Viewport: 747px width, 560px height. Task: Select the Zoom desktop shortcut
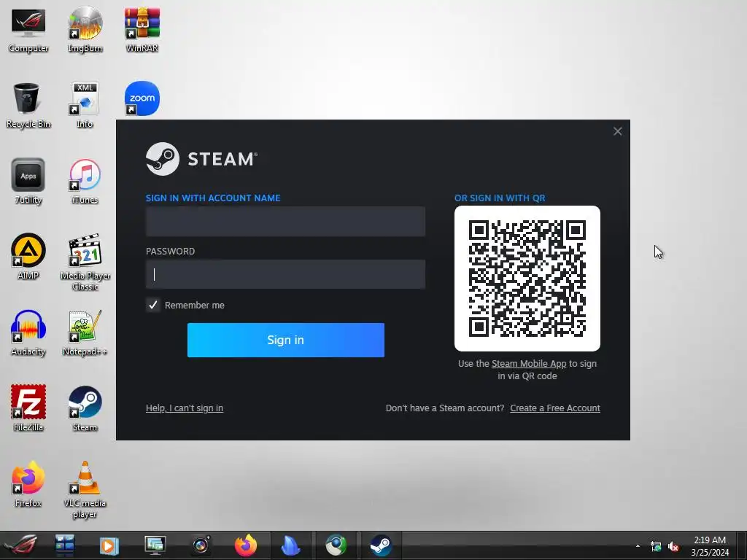tap(142, 98)
